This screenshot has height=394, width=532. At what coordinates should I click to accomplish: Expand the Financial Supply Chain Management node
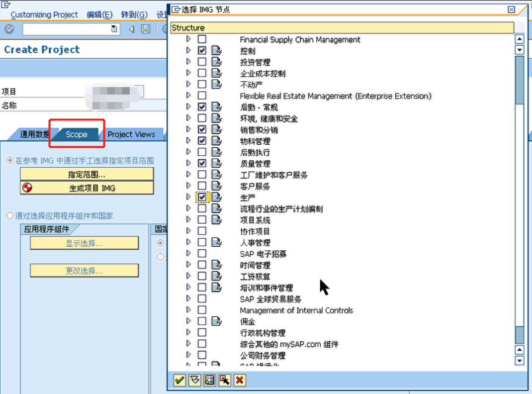tap(189, 39)
